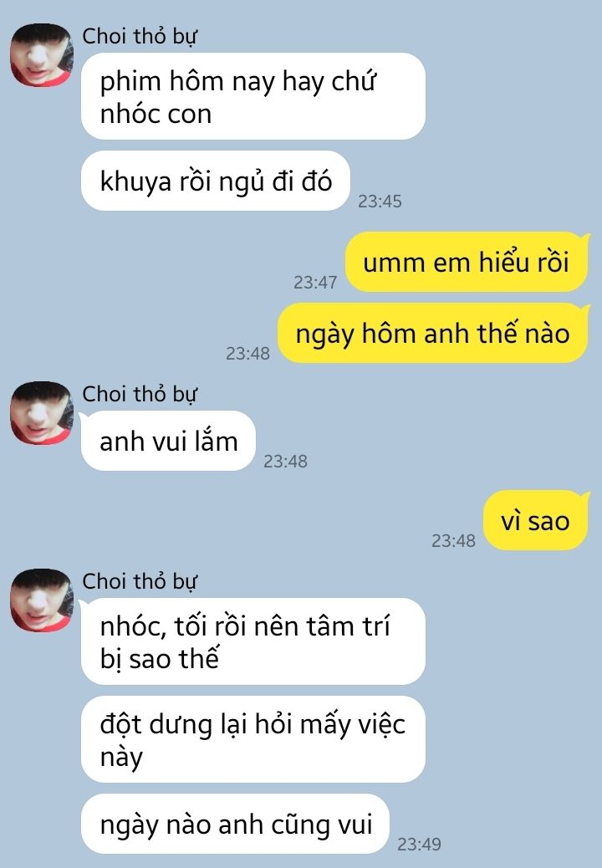Tap avatar beside 'nhóc, tối rồi' message
Viewport: 602px width, 868px height.
[x=42, y=600]
